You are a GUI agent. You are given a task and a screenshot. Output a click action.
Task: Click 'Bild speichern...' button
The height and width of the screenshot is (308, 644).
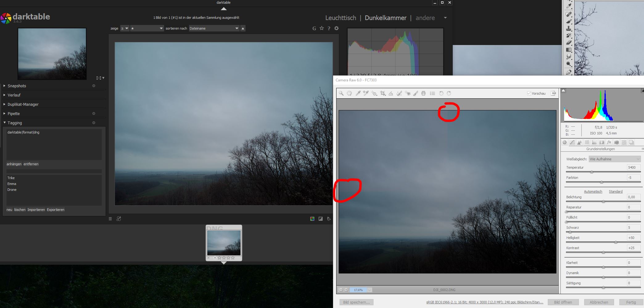(x=357, y=302)
